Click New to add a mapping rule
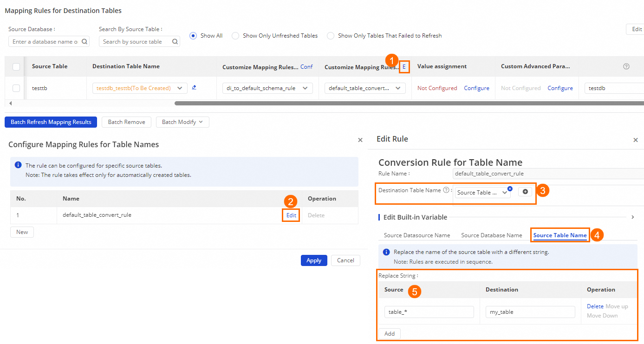 [x=22, y=232]
